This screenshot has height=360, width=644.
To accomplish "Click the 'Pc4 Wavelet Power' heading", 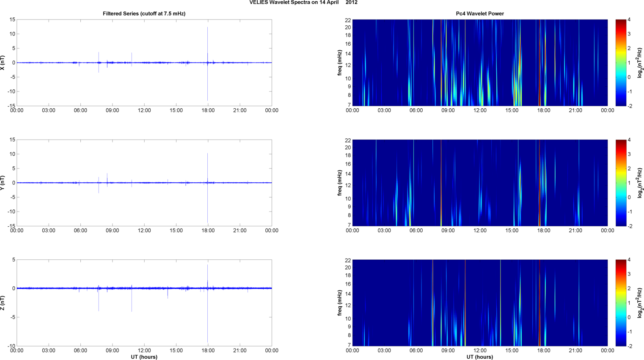I will pyautogui.click(x=479, y=14).
